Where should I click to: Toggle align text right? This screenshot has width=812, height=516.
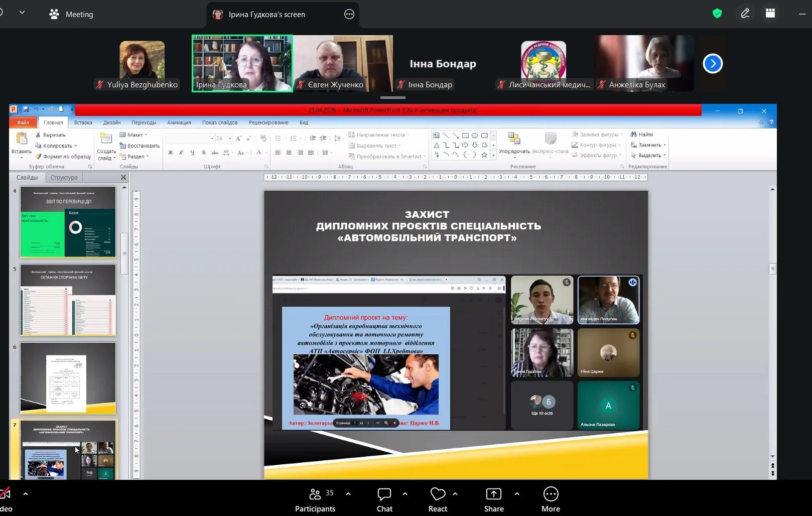pyautogui.click(x=300, y=153)
